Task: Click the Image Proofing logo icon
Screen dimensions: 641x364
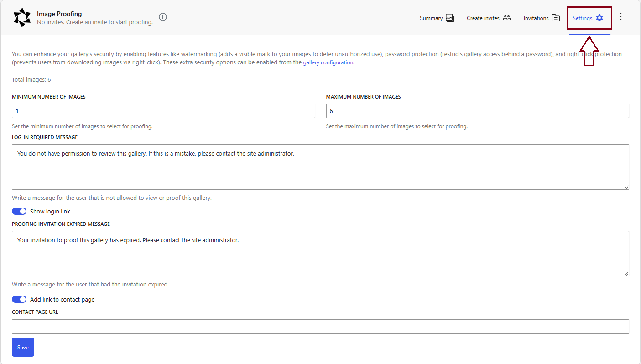Action: point(22,17)
